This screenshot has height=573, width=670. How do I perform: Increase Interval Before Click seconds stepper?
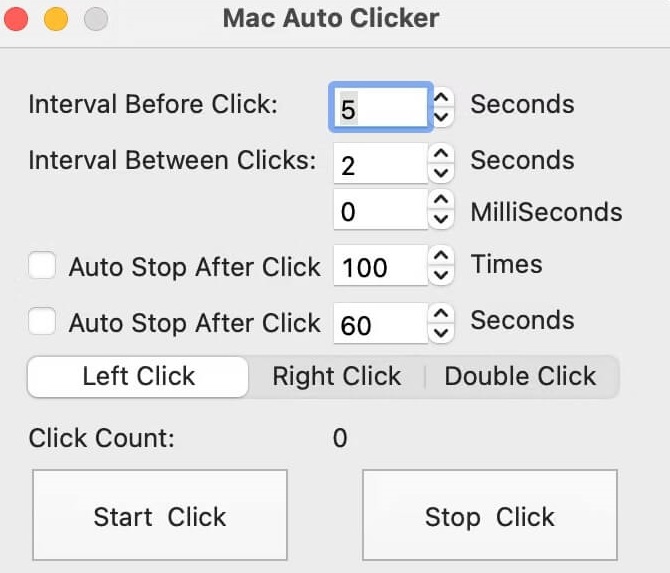pos(441,98)
